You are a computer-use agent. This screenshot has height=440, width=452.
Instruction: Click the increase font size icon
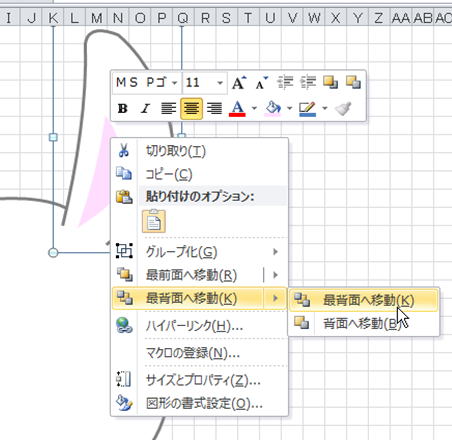point(239,83)
